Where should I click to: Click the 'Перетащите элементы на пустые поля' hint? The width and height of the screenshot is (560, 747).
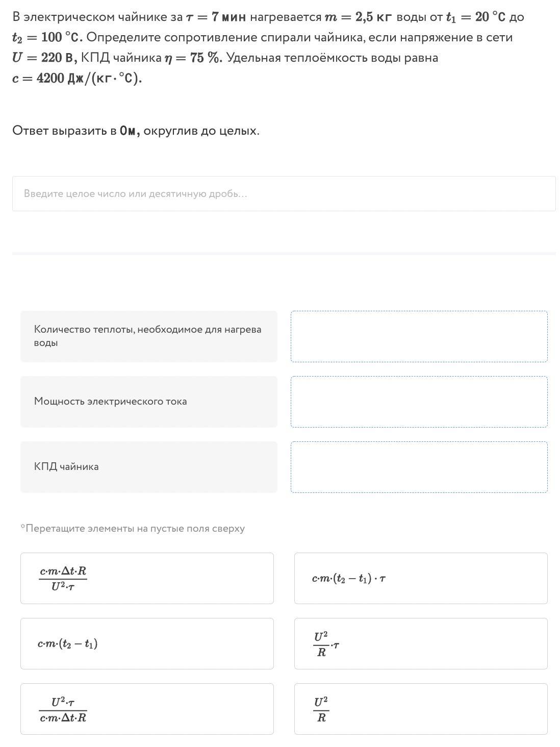[x=133, y=529]
